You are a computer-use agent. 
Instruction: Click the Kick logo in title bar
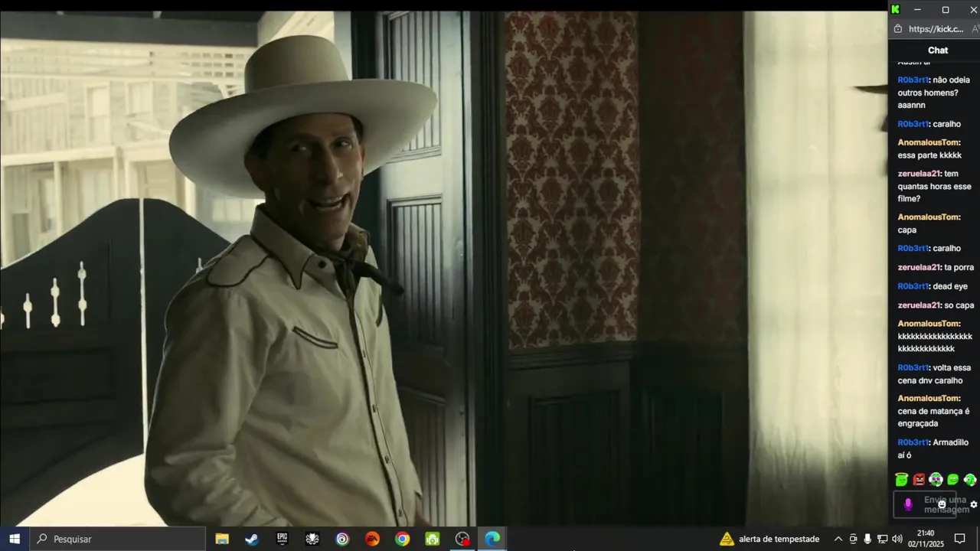896,9
